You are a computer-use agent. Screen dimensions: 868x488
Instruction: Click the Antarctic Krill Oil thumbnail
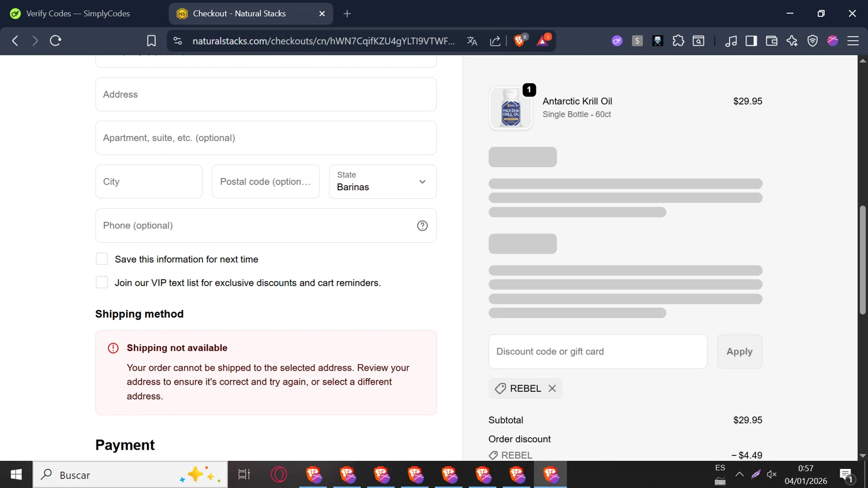tap(510, 108)
